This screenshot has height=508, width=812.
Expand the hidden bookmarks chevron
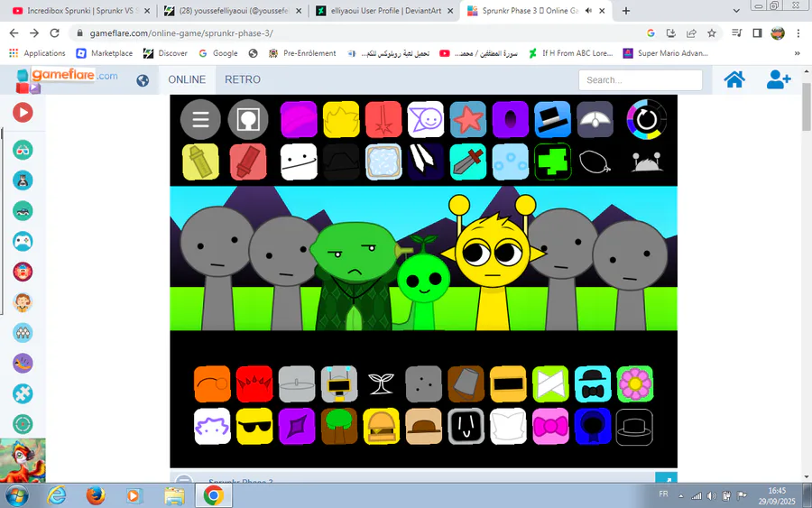pos(797,53)
